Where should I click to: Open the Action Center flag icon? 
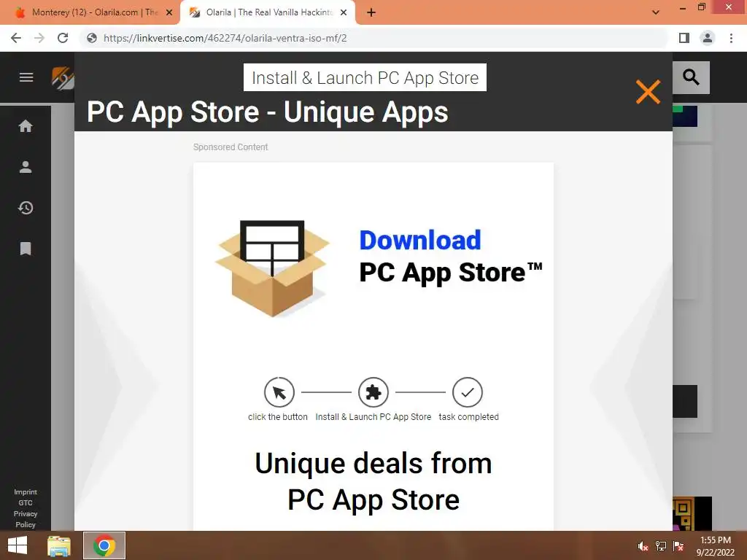click(x=678, y=546)
